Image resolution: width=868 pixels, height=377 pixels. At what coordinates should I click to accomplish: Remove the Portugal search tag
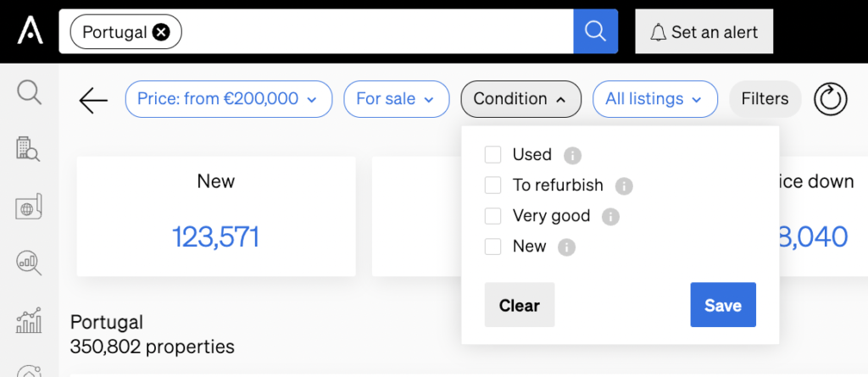click(x=160, y=32)
